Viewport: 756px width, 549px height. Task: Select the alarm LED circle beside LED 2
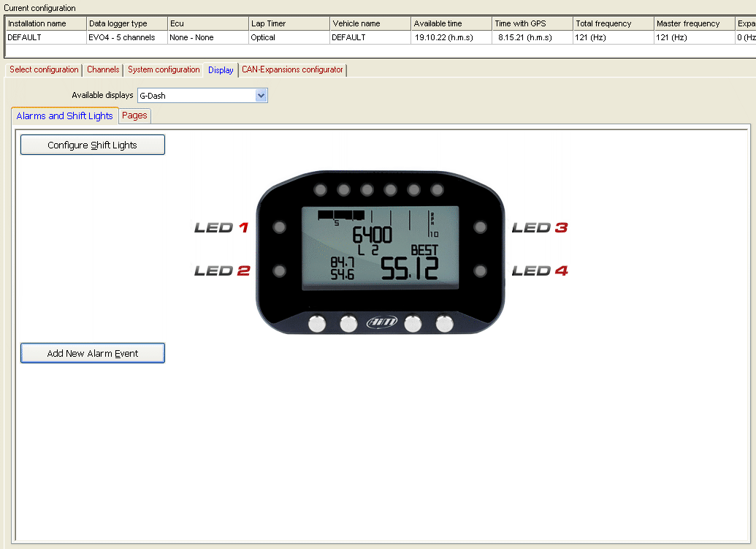point(280,270)
